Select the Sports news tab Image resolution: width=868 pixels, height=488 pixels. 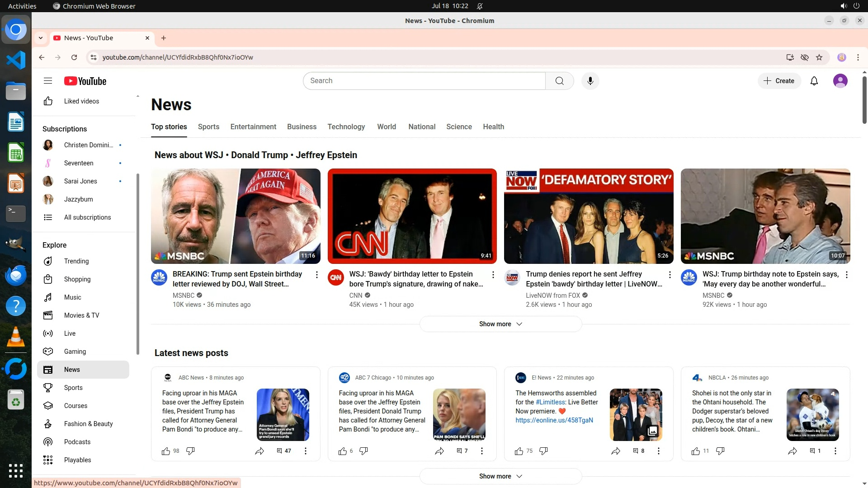click(x=208, y=127)
